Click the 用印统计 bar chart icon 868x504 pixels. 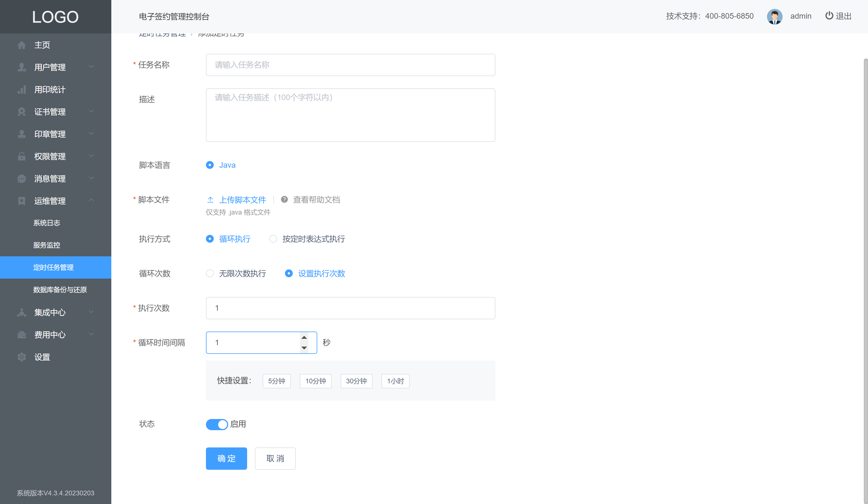[22, 90]
